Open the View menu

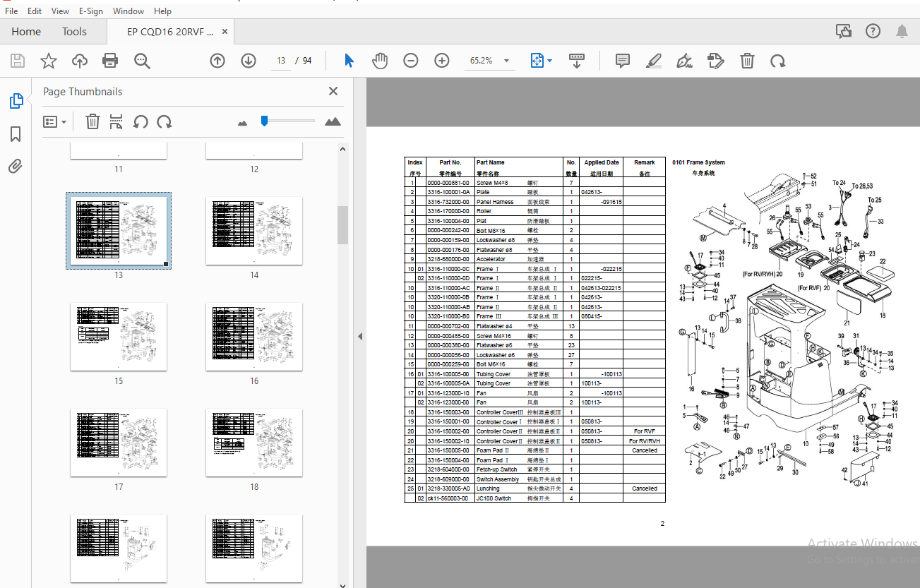pos(60,11)
